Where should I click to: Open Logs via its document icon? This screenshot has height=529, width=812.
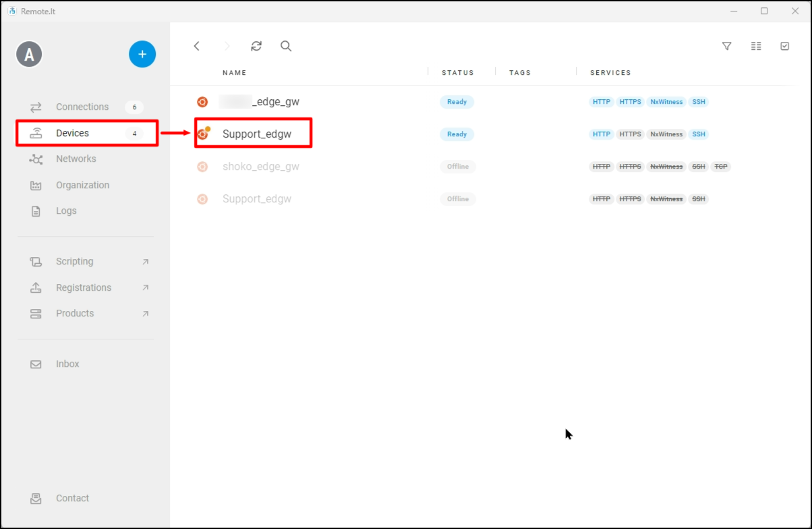(35, 211)
